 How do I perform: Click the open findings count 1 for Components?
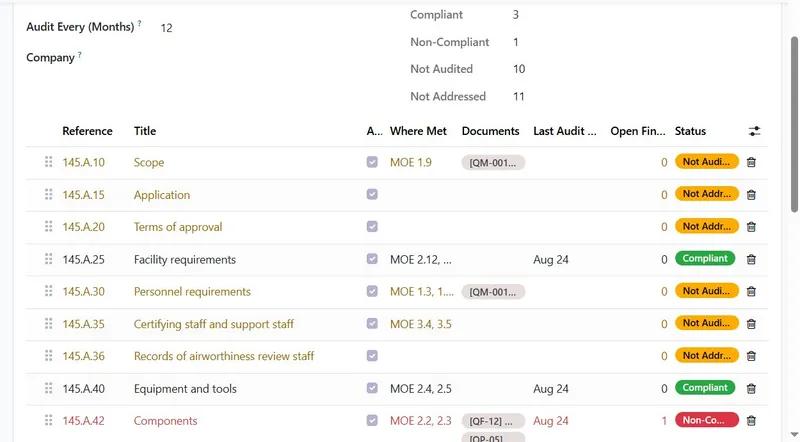point(664,421)
